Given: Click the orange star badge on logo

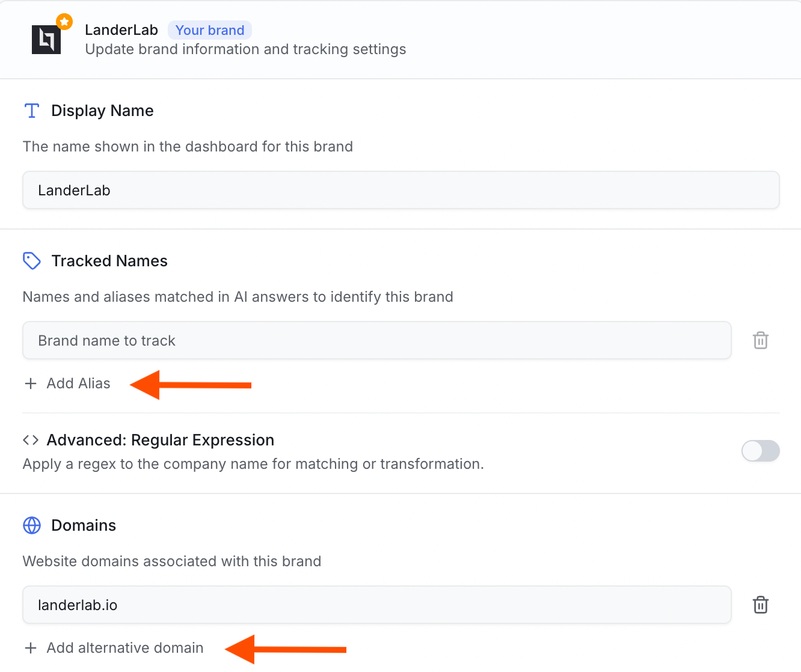Looking at the screenshot, I should pyautogui.click(x=64, y=22).
